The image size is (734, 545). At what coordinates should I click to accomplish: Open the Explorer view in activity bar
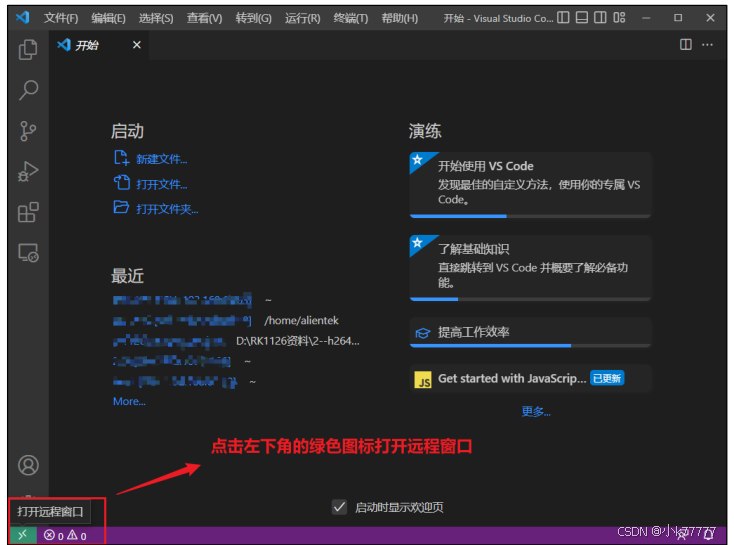(28, 49)
